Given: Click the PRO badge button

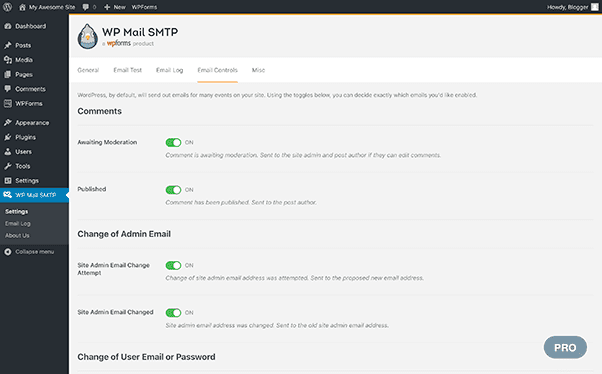Looking at the screenshot, I should [x=565, y=348].
